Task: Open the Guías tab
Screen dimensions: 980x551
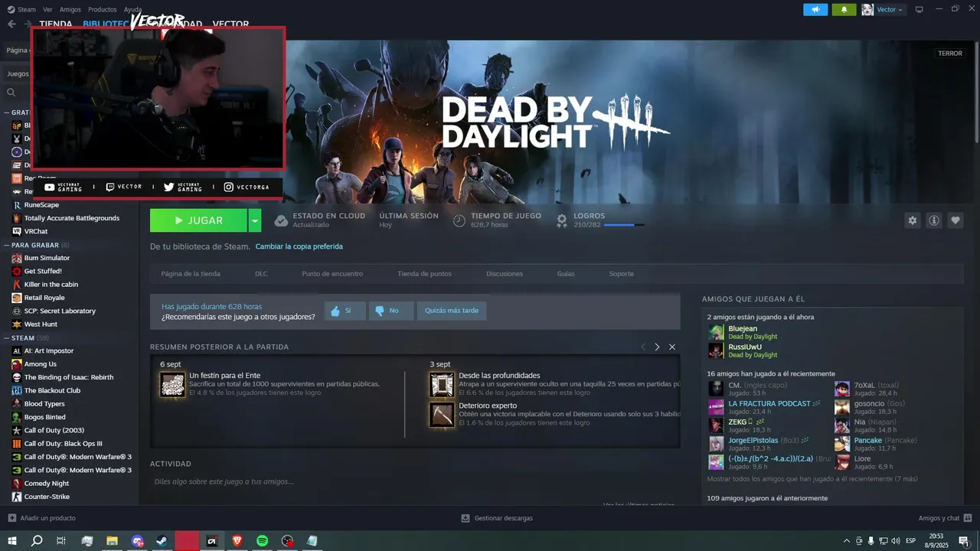Action: 566,273
